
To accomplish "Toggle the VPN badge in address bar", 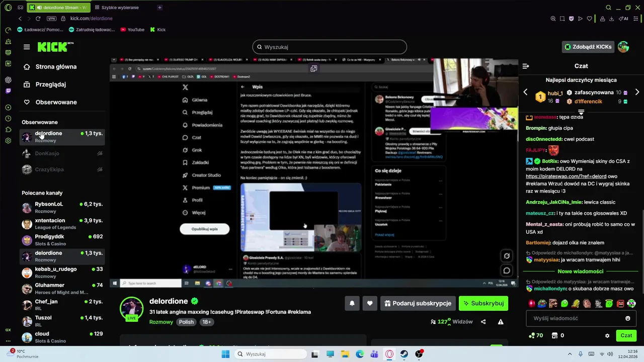I will coord(51,19).
